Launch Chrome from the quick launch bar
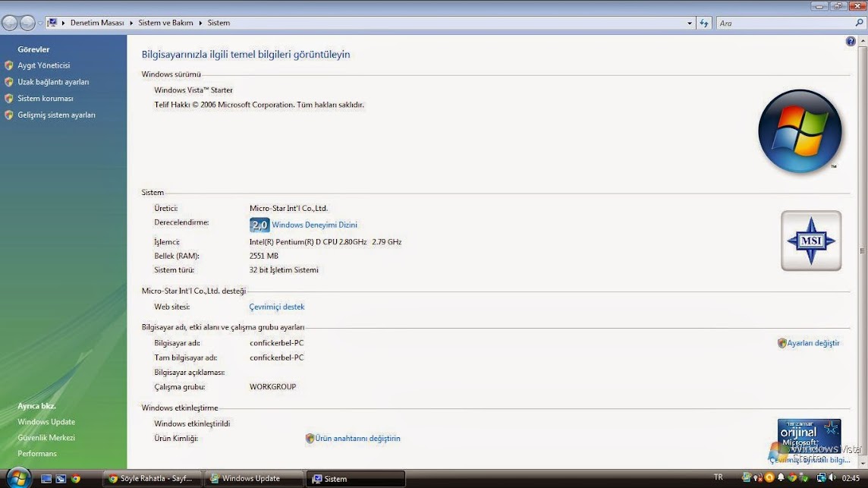 point(76,479)
